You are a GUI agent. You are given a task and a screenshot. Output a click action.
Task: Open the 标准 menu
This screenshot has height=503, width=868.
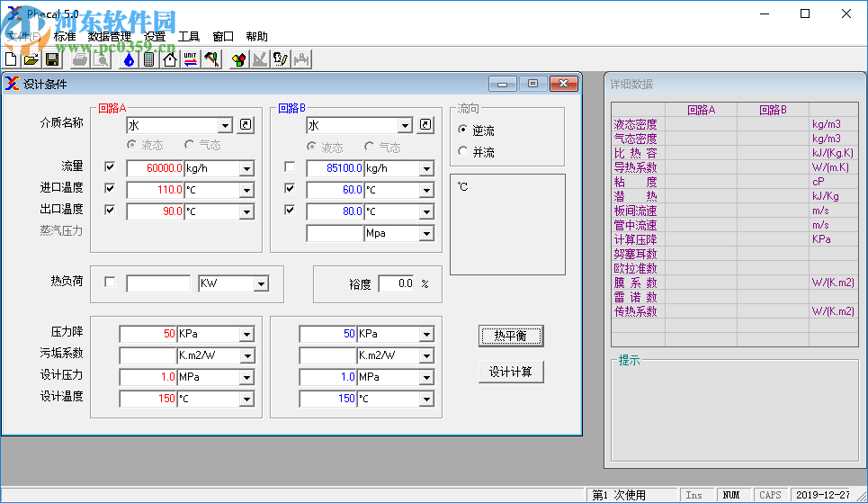coord(65,37)
